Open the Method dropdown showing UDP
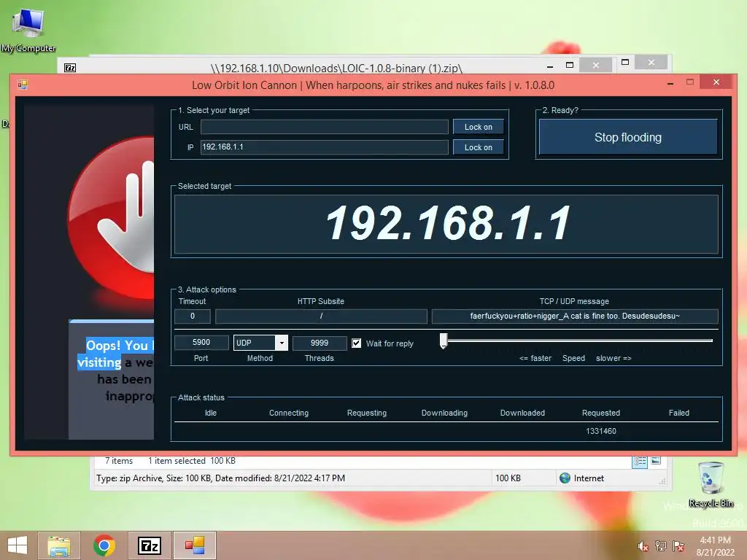The height and width of the screenshot is (560, 747). [x=260, y=343]
